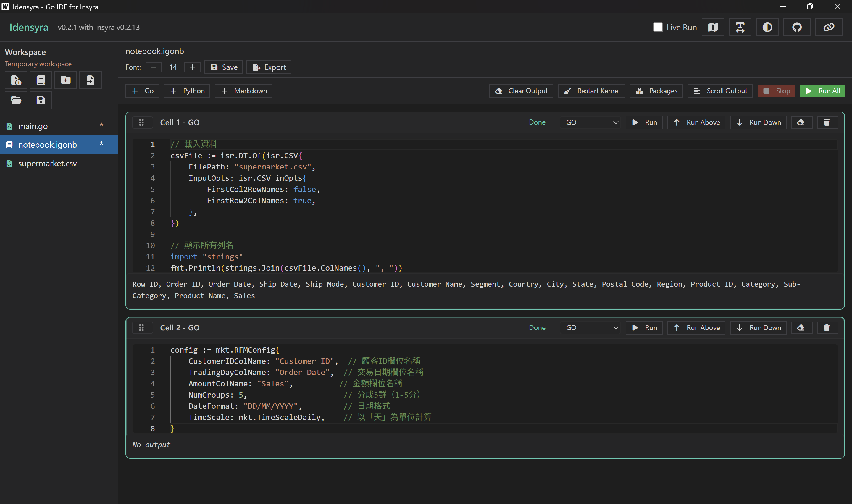The width and height of the screenshot is (852, 504).
Task: Click the new notebook icon in Workspace
Action: pos(41,80)
